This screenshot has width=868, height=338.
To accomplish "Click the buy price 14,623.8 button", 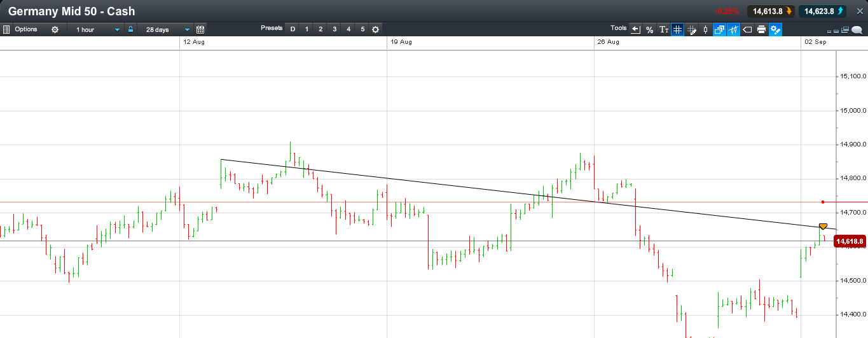I will tap(822, 11).
